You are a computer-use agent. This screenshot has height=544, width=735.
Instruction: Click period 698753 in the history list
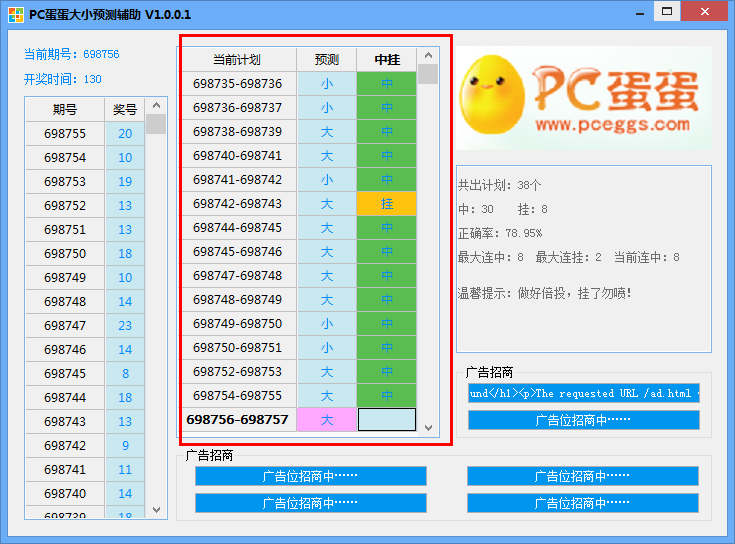pos(65,181)
